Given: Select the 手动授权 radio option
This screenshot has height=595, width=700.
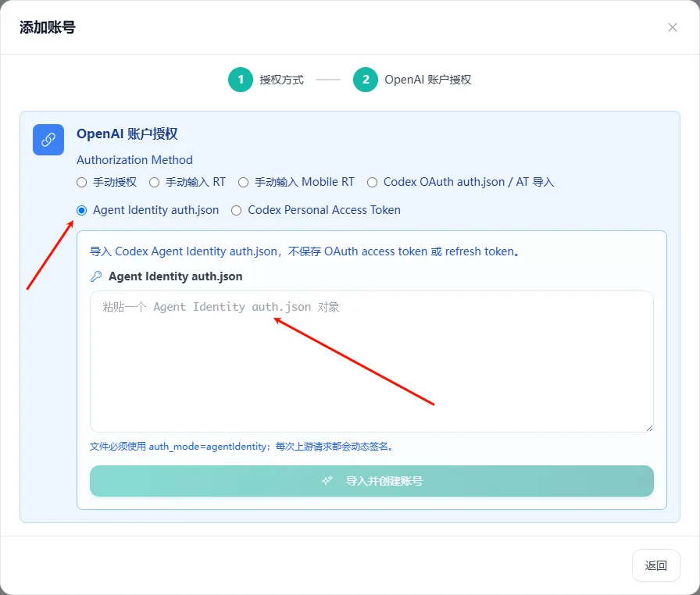Looking at the screenshot, I should [82, 183].
